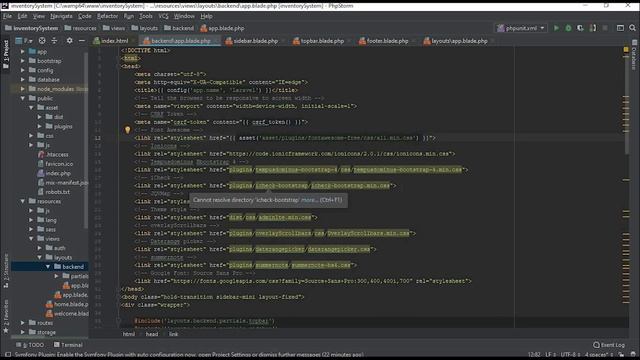Switch to the sidebar.blade.php tab

click(252, 41)
